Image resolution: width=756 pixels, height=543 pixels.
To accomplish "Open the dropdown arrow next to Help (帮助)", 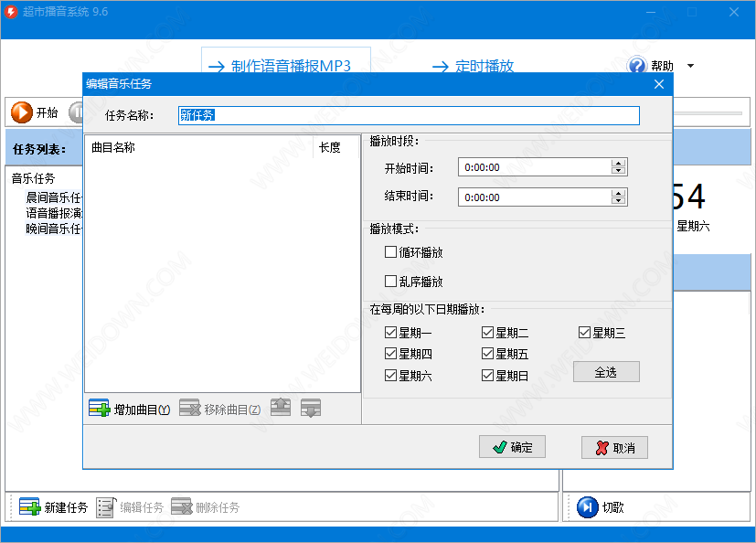I will [x=690, y=66].
